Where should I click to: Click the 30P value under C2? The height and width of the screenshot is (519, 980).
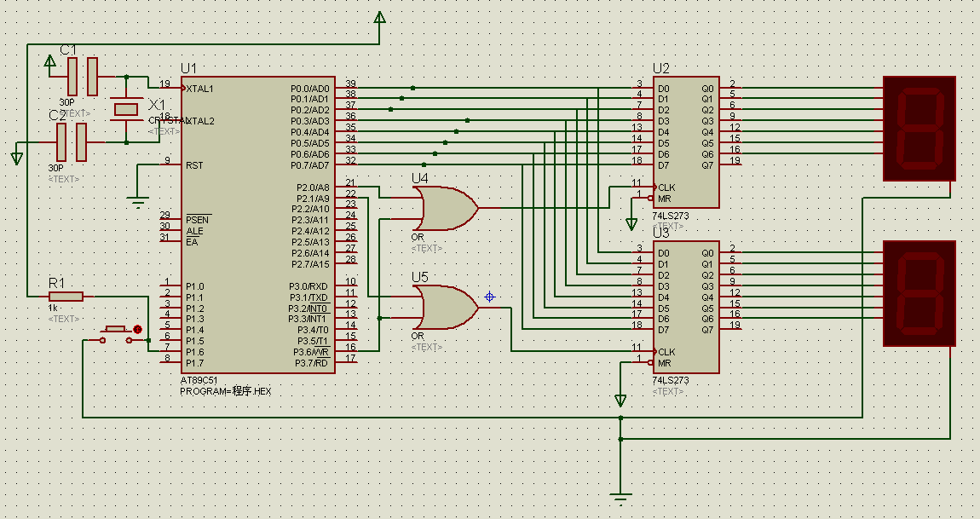pyautogui.click(x=55, y=168)
